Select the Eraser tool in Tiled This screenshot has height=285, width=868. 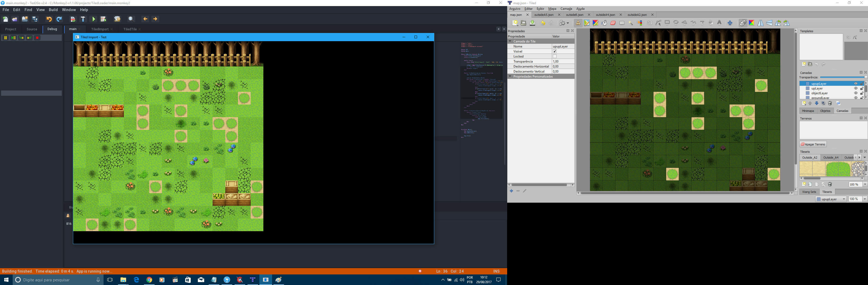(613, 23)
